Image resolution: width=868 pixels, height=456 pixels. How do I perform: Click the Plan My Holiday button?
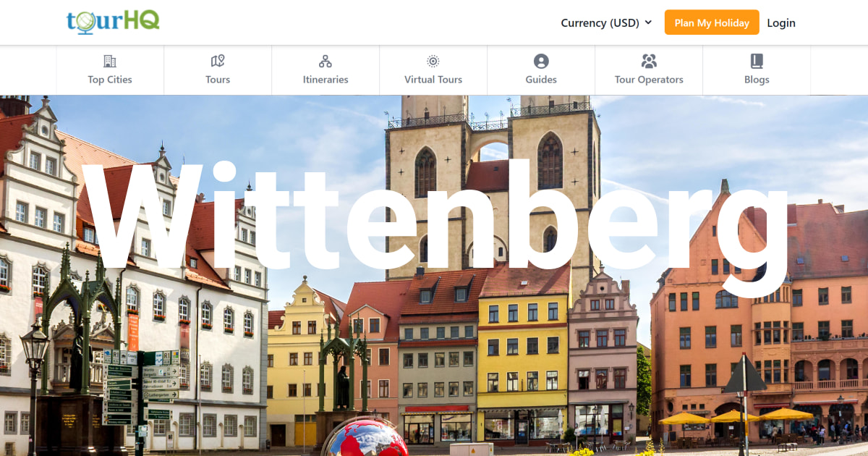(x=712, y=22)
